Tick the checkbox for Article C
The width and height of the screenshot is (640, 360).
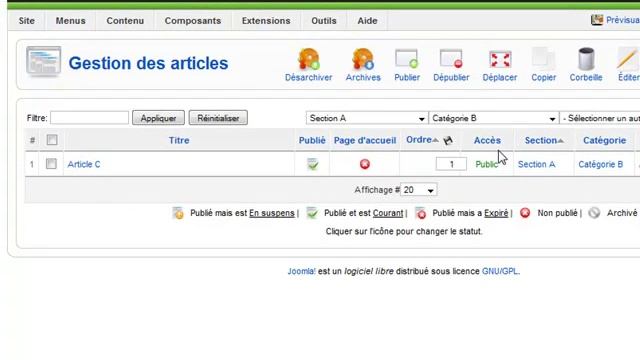51,164
